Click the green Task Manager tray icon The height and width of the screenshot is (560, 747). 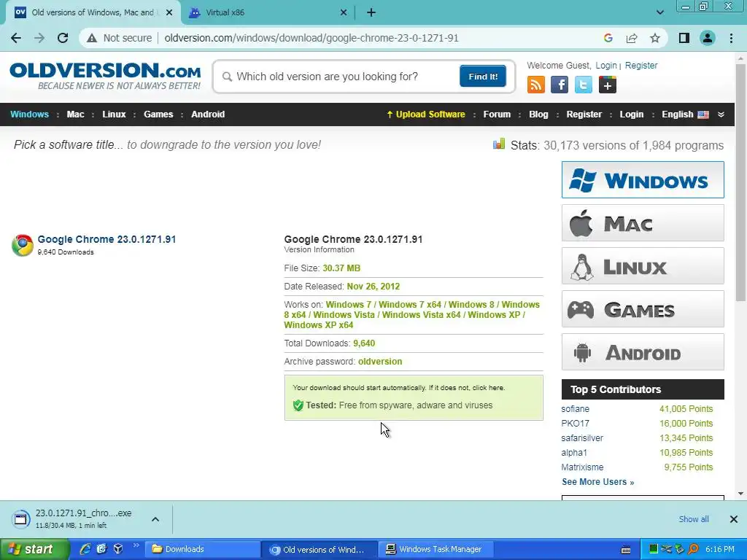(654, 549)
